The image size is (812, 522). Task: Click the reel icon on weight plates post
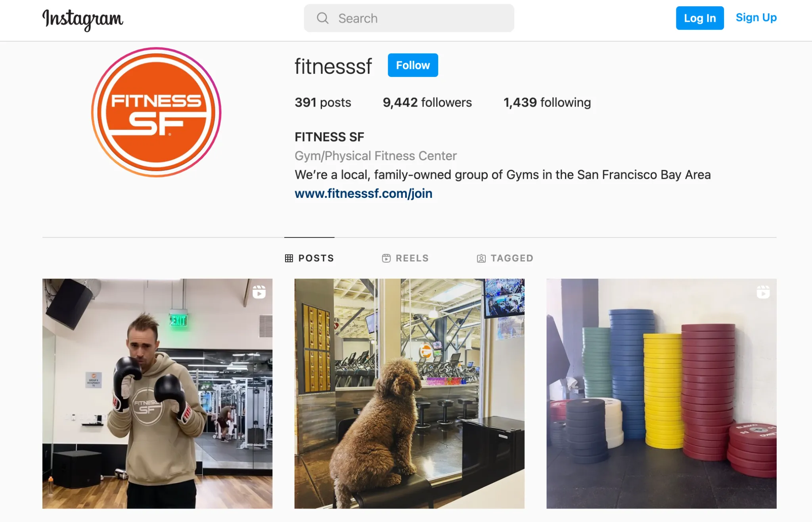coord(763,292)
